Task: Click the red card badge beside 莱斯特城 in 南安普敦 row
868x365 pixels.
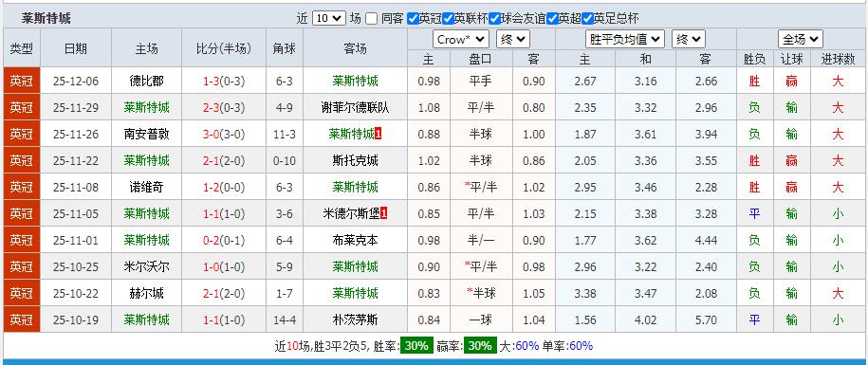Action: [378, 134]
